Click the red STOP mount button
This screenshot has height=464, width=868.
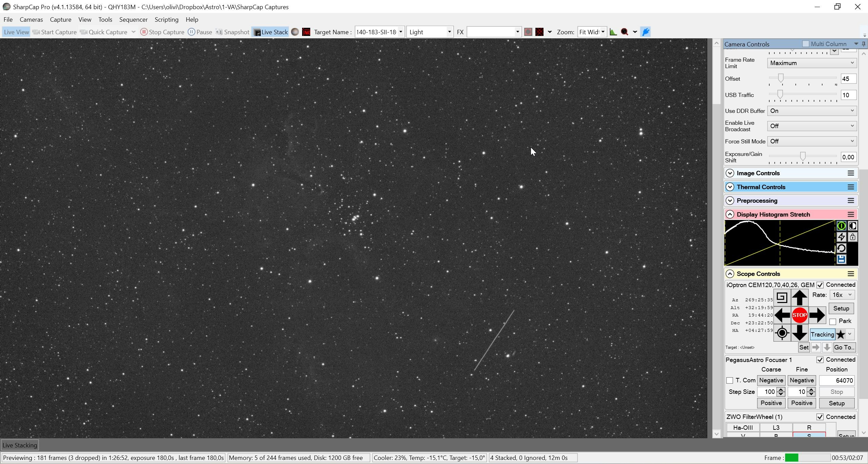pyautogui.click(x=799, y=315)
